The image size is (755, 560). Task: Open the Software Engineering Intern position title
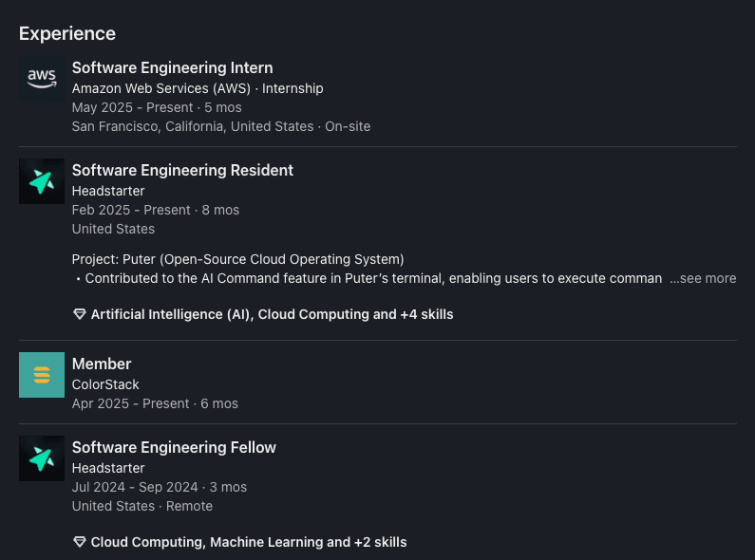click(x=172, y=68)
